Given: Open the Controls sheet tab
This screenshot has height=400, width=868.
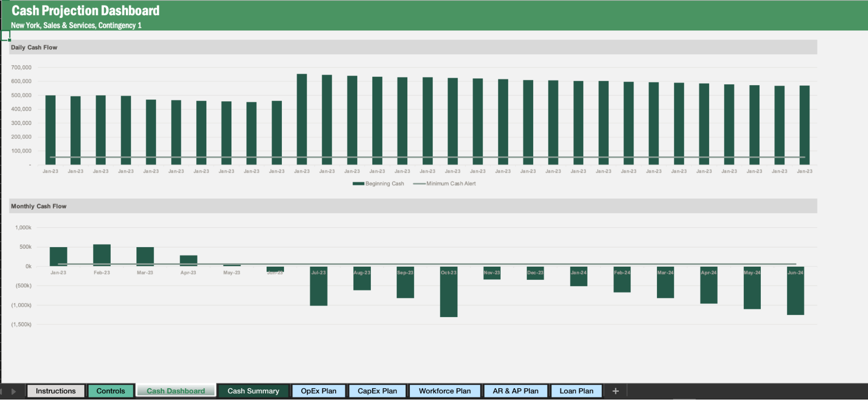Looking at the screenshot, I should click(111, 390).
